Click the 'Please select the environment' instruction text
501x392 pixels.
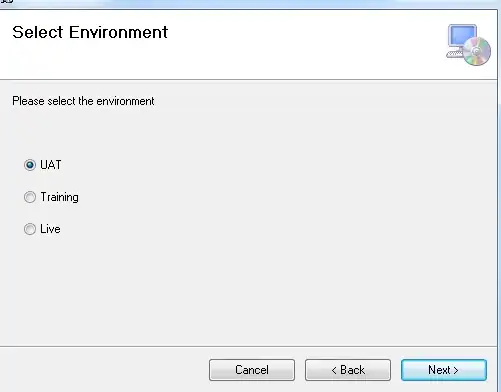click(x=83, y=101)
